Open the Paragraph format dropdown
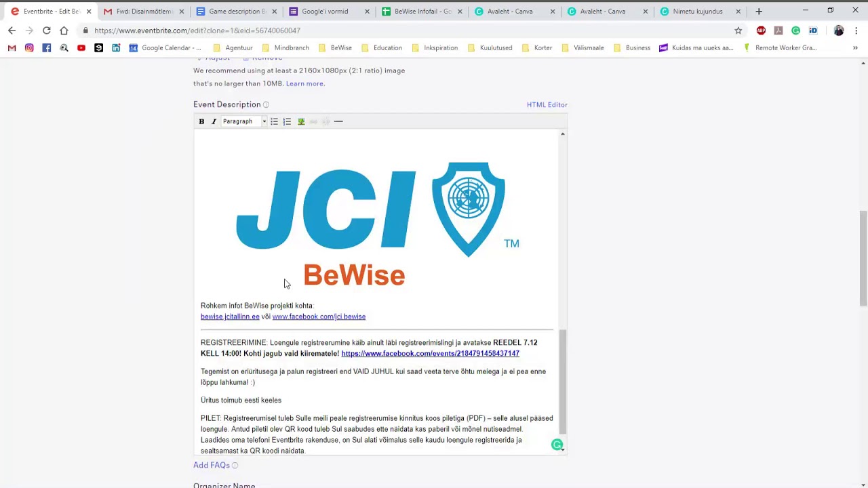 244,121
